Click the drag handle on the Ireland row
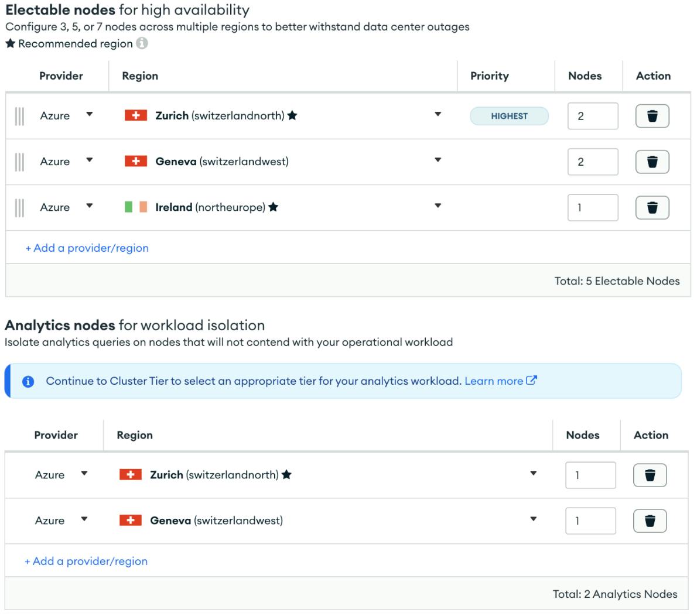 20,207
